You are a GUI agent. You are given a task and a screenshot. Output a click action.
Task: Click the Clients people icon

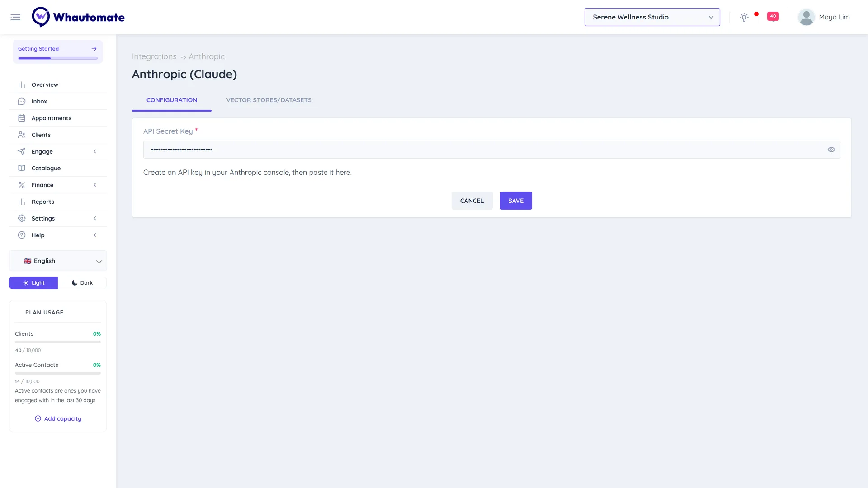[x=22, y=135]
